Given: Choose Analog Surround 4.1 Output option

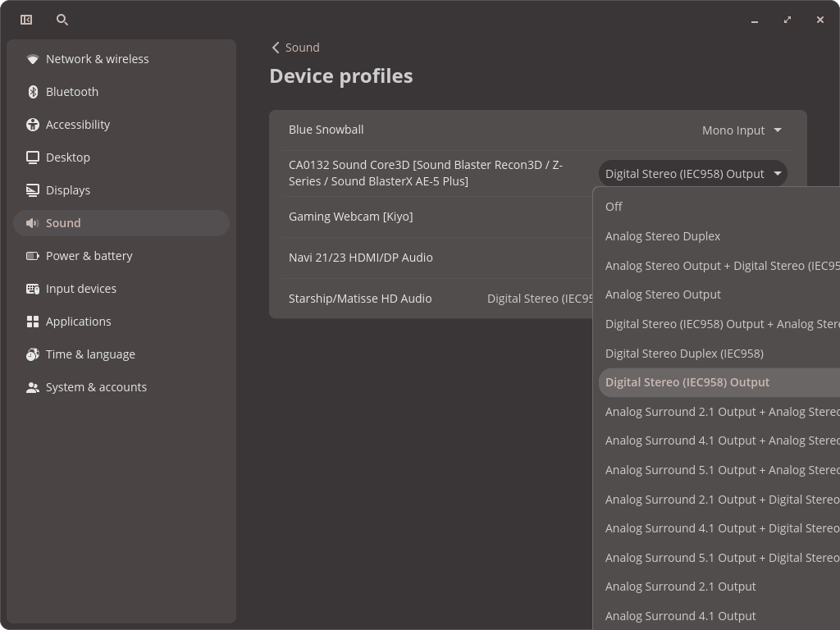Looking at the screenshot, I should [680, 616].
